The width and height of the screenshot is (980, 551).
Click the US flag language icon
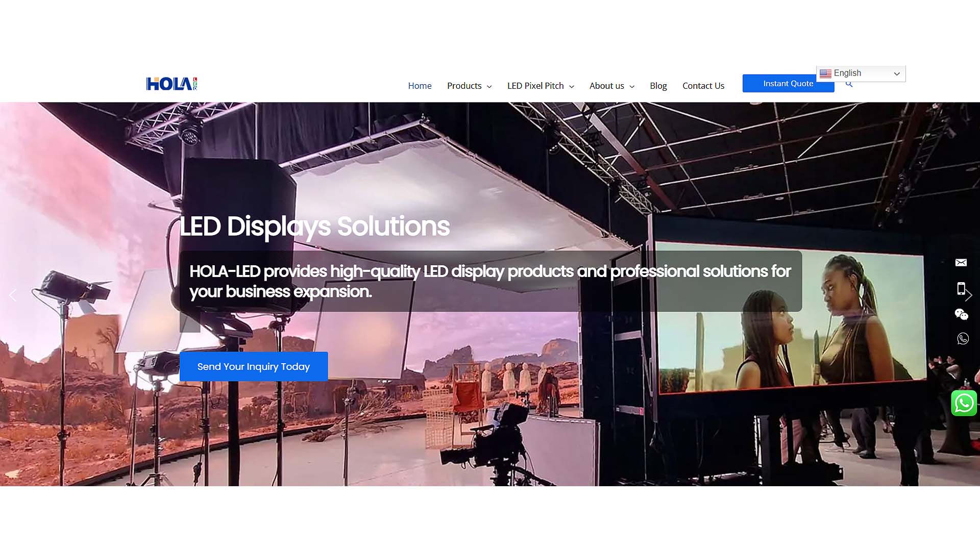click(825, 73)
